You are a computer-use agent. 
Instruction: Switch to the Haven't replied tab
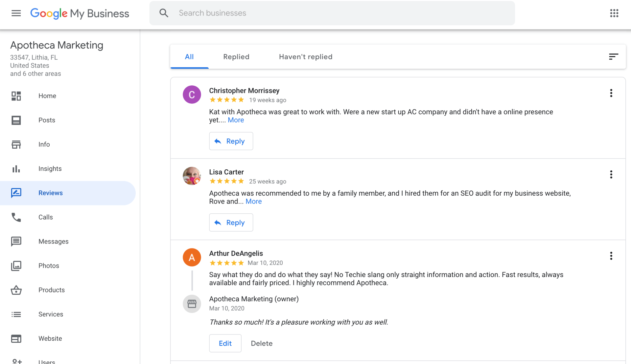click(306, 57)
